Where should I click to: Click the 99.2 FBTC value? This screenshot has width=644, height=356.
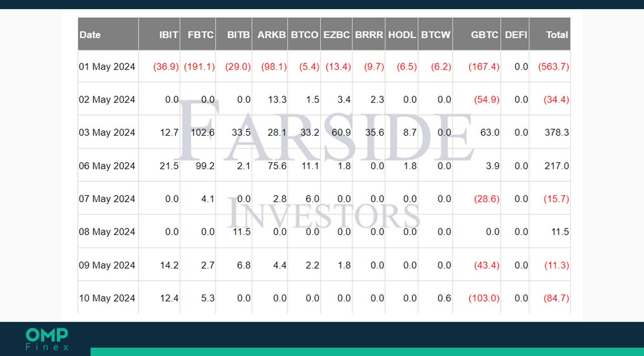coord(205,166)
